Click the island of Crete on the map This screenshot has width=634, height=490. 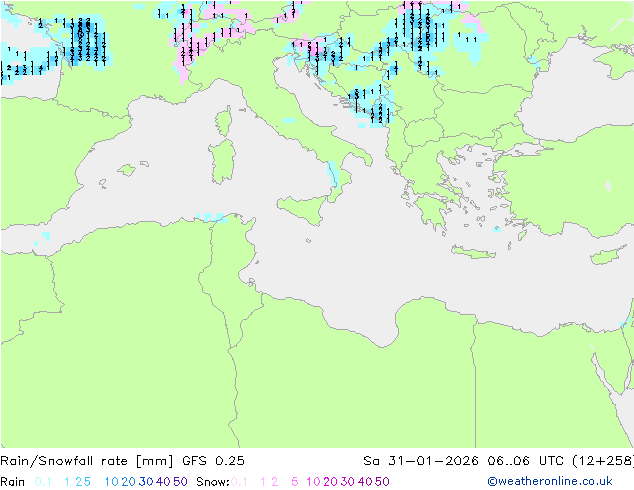tap(473, 252)
